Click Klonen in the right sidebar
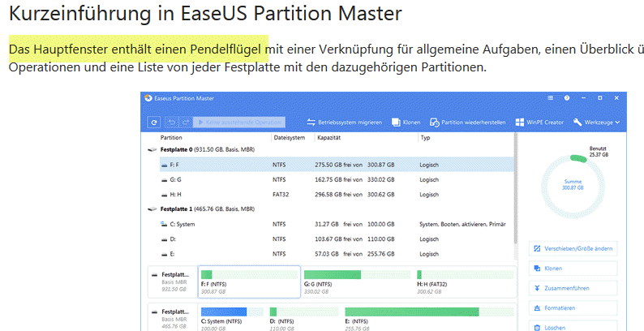Viewport: 644px width, 331px height. pos(573,269)
